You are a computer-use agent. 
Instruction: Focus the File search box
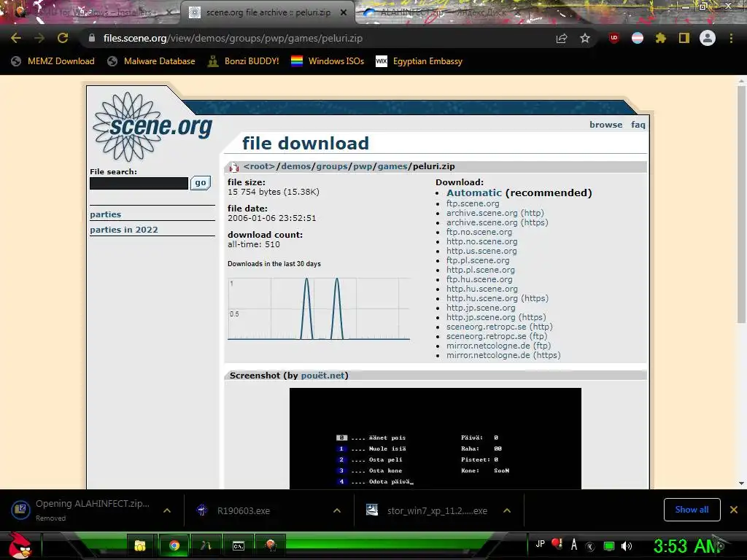[x=139, y=183]
